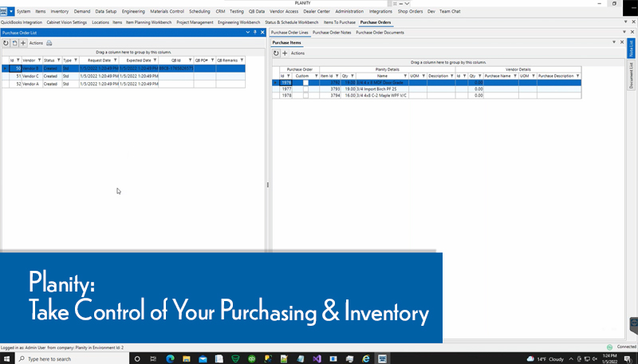638x364 pixels.
Task: Filter the Purchase Description column
Action: pos(577,76)
